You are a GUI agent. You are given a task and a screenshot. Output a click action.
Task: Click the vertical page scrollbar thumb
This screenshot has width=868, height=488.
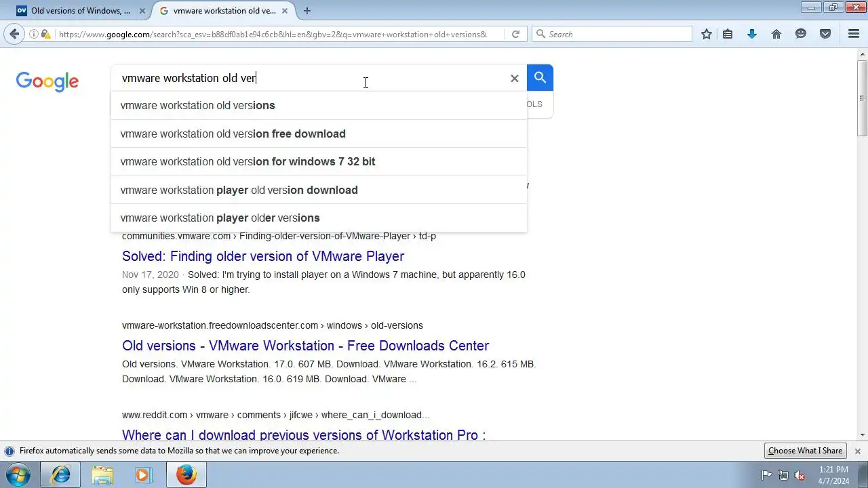tap(862, 98)
